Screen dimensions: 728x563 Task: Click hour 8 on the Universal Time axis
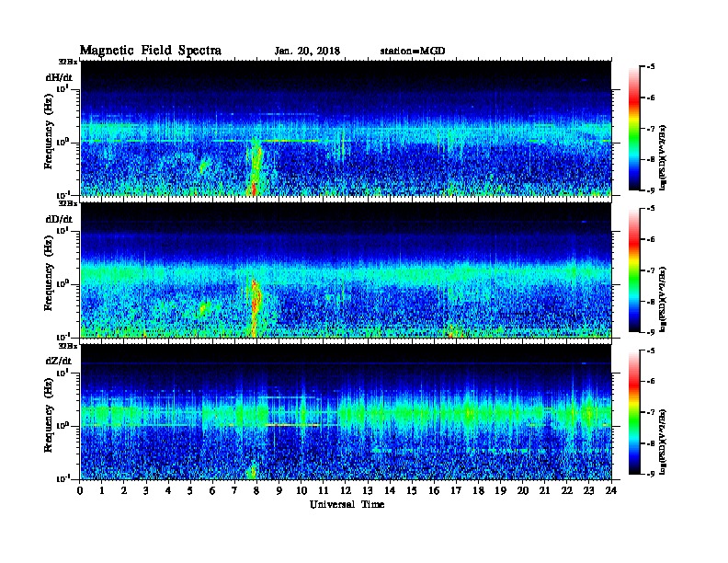pyautogui.click(x=257, y=491)
